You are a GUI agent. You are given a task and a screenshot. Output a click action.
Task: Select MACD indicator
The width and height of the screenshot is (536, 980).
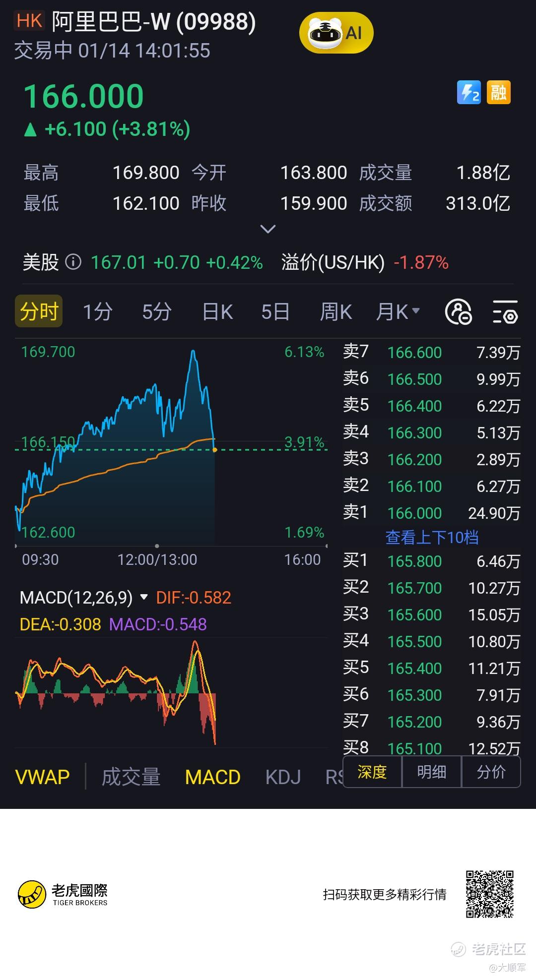click(x=212, y=777)
